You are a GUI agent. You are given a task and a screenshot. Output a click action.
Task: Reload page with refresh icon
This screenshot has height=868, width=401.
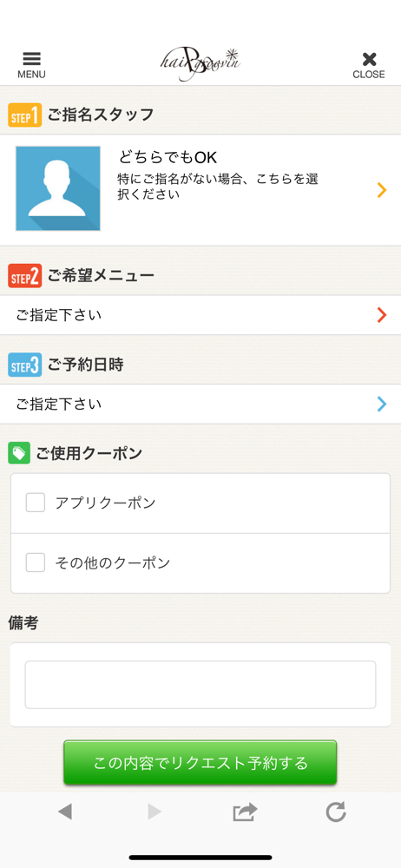pyautogui.click(x=336, y=812)
